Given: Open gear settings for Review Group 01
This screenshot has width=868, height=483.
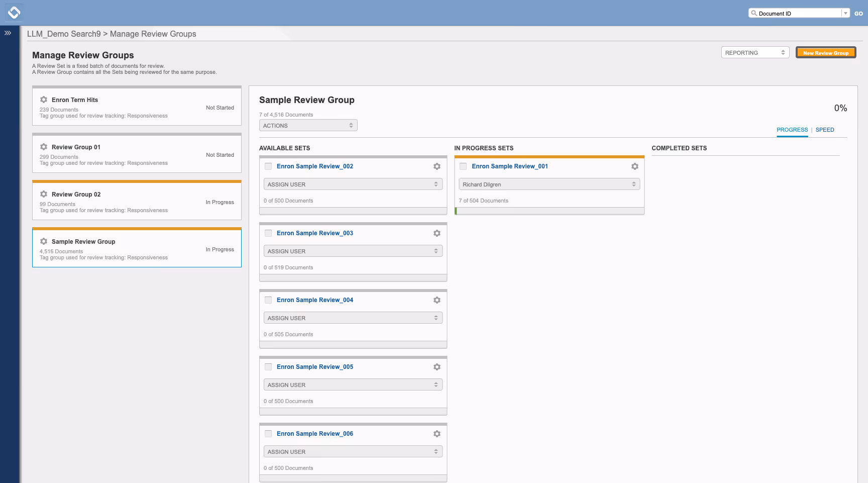Looking at the screenshot, I should 44,147.
